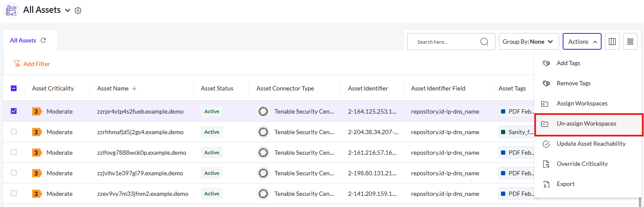Image resolution: width=644 pixels, height=207 pixels.
Task: Click the Sanity_f tag in zzrhhmafjd5j2gs4 row
Action: click(517, 132)
